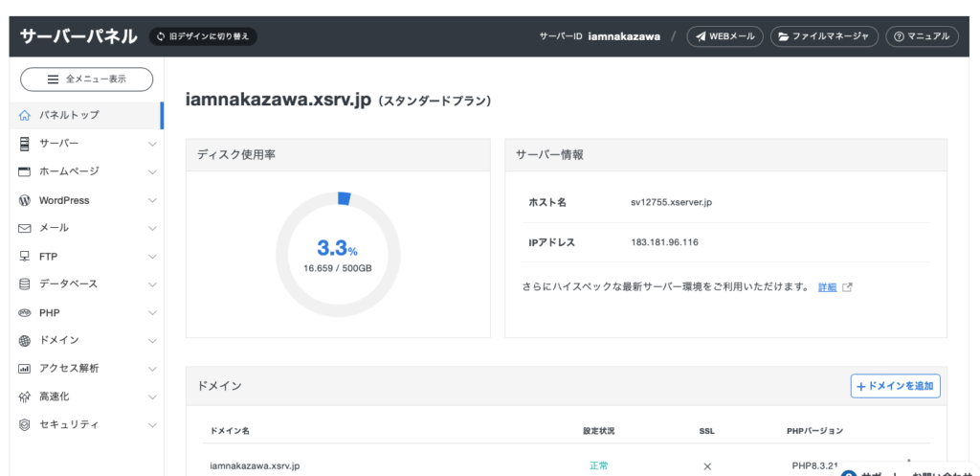
Task: Switch to old design via 旧デザインに切り替え
Action: click(x=203, y=36)
